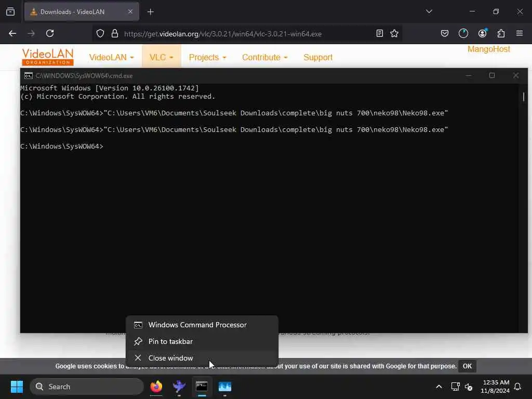Click the cmd prompt line C:\Windows\SysWOW64>

coord(62,146)
